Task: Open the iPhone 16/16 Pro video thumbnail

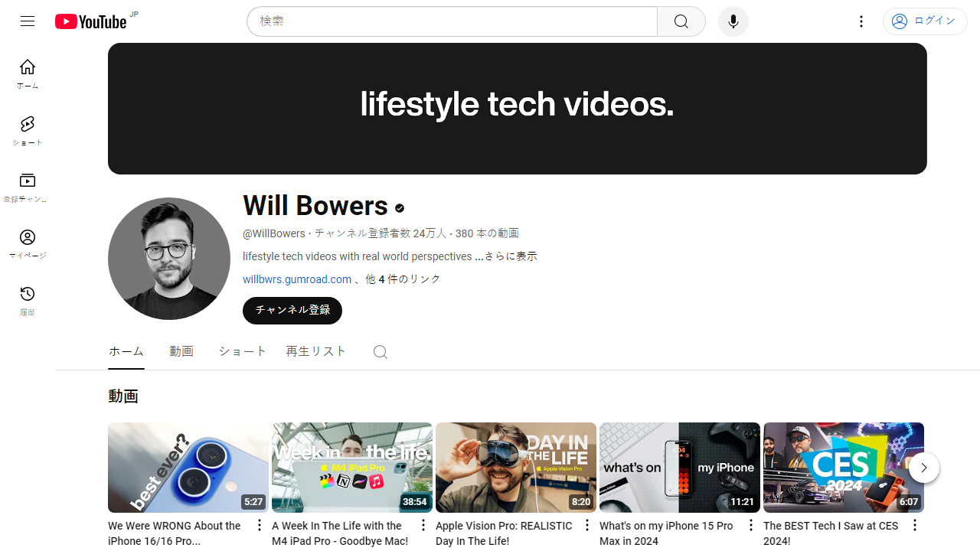Action: 188,468
